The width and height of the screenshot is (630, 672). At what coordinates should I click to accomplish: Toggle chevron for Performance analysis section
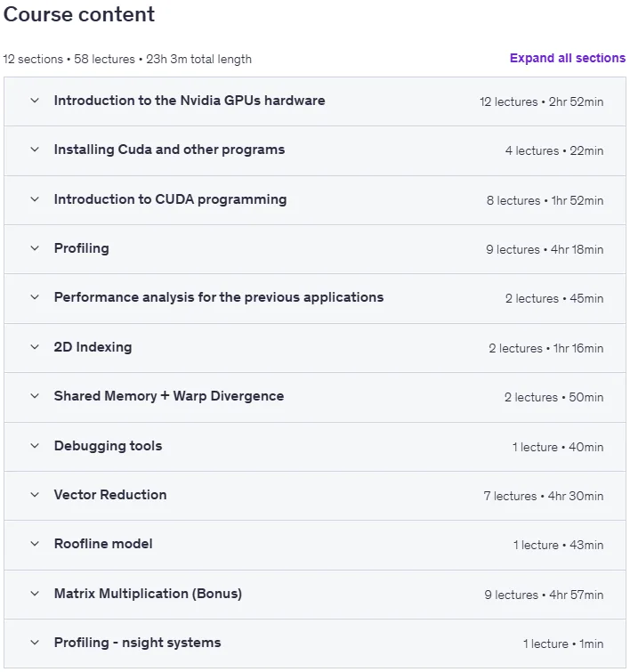tap(35, 297)
